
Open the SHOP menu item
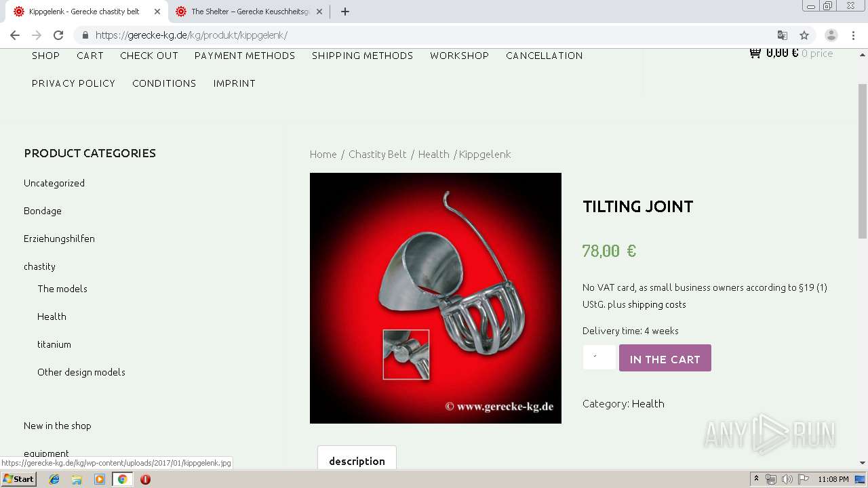[46, 56]
